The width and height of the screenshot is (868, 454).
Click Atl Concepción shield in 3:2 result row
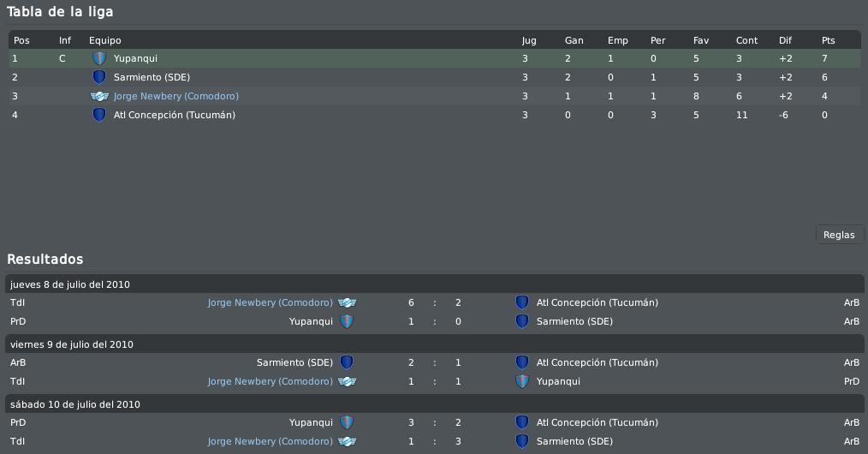tap(522, 422)
